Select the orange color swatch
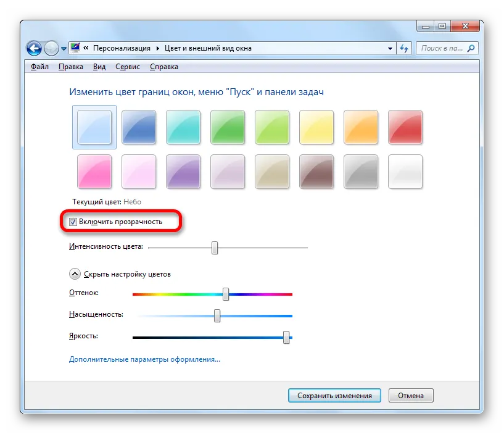The width and height of the screenshot is (504, 434). [x=361, y=127]
